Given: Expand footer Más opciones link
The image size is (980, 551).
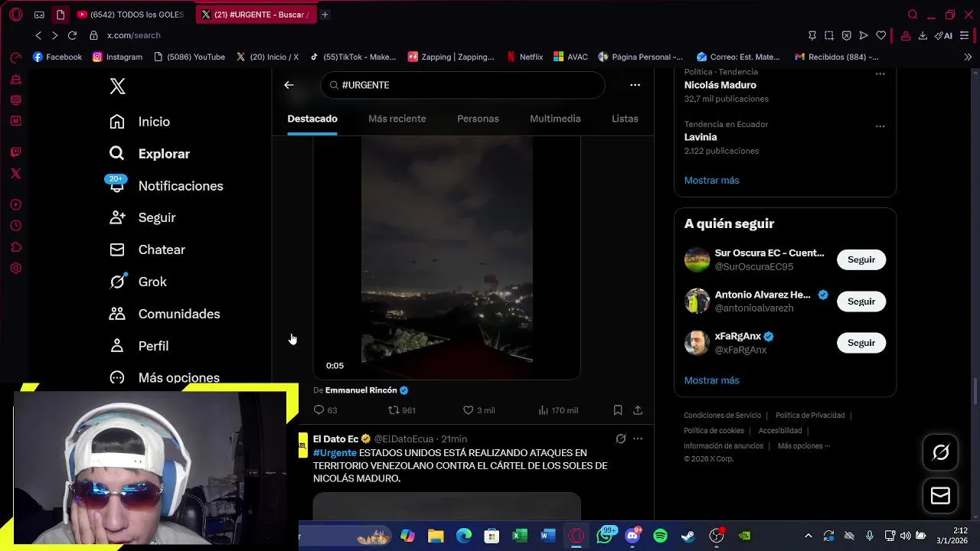Looking at the screenshot, I should point(804,446).
